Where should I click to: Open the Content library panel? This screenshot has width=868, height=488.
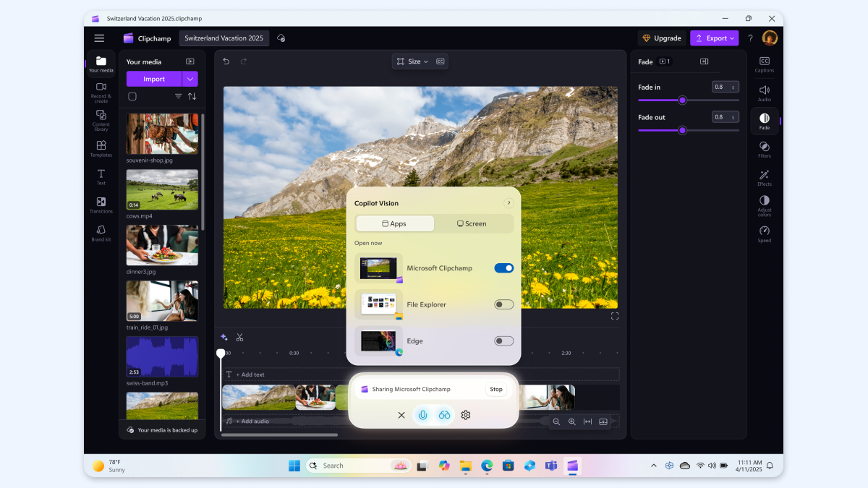tap(101, 120)
